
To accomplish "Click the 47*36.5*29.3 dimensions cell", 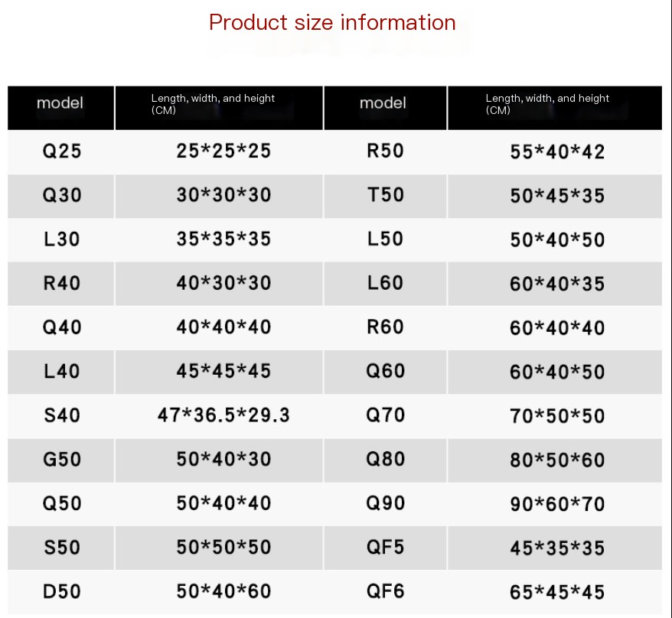I will pos(223,416).
